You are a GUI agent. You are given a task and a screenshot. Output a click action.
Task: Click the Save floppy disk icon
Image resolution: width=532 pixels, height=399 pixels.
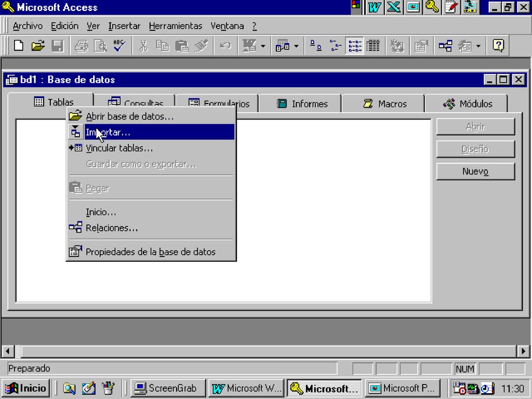[x=57, y=46]
